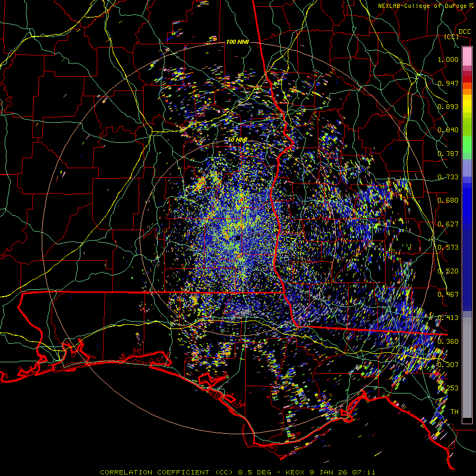Click the 0.307 legend value
The width and height of the screenshot is (476, 476).
pyautogui.click(x=448, y=365)
